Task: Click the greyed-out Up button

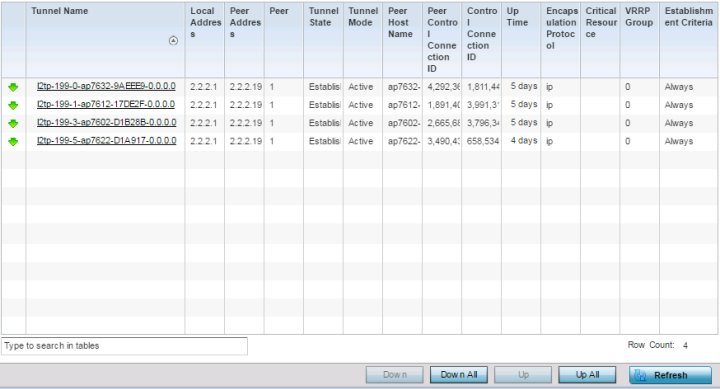Action: [523, 375]
